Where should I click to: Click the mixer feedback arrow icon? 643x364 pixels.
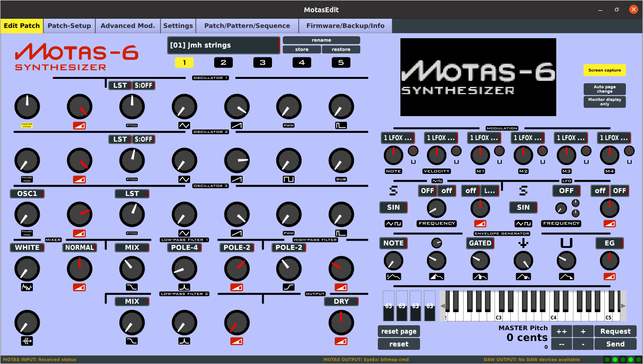click(27, 340)
